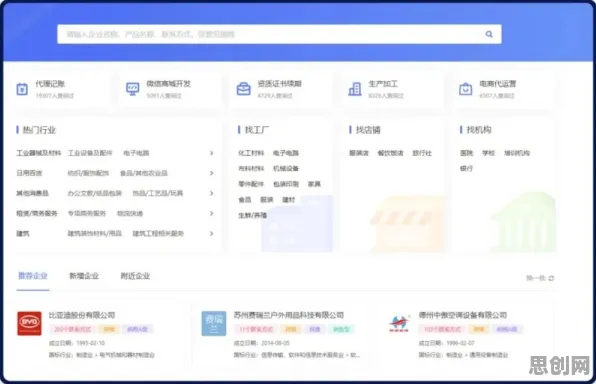
Task: Click the 资质证书续期 briefcase icon
Action: pos(244,89)
